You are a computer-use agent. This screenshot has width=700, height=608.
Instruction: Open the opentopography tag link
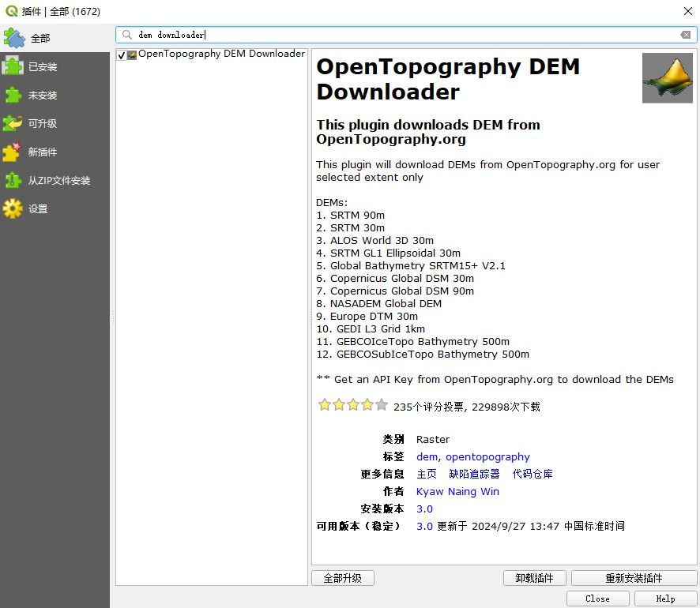(487, 456)
